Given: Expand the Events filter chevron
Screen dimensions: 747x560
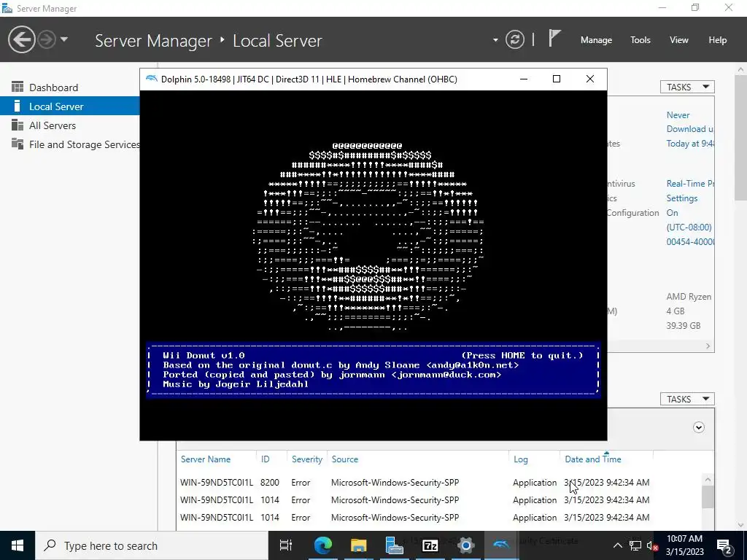Looking at the screenshot, I should click(x=698, y=427).
